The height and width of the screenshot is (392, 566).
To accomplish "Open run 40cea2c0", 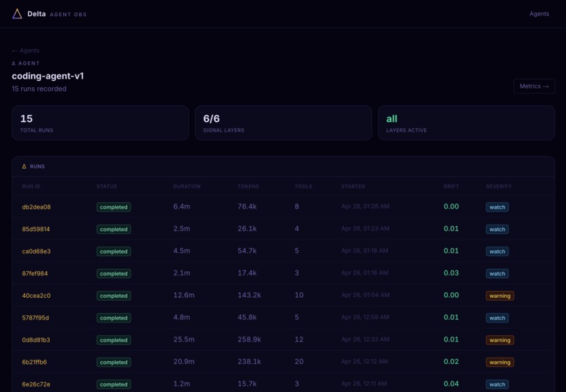I will click(36, 295).
